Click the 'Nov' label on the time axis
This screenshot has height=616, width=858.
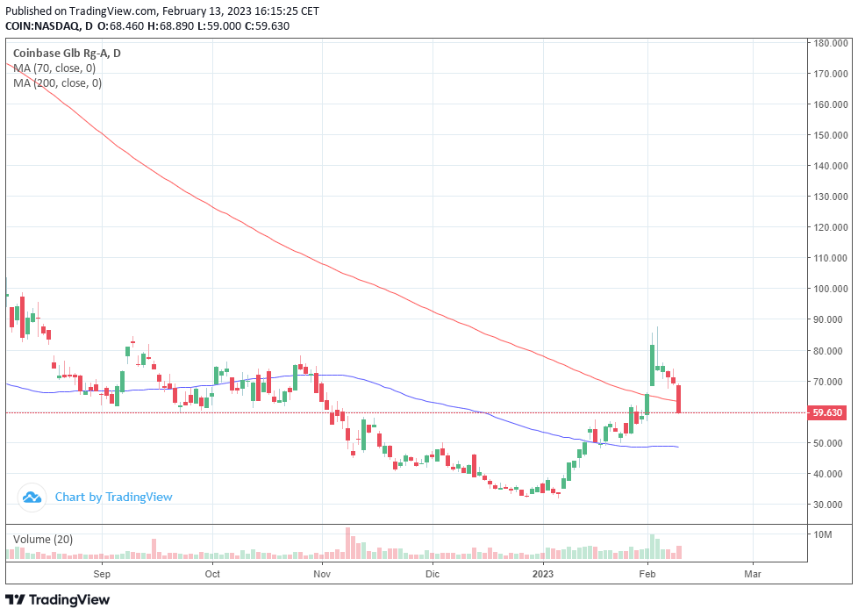click(322, 574)
